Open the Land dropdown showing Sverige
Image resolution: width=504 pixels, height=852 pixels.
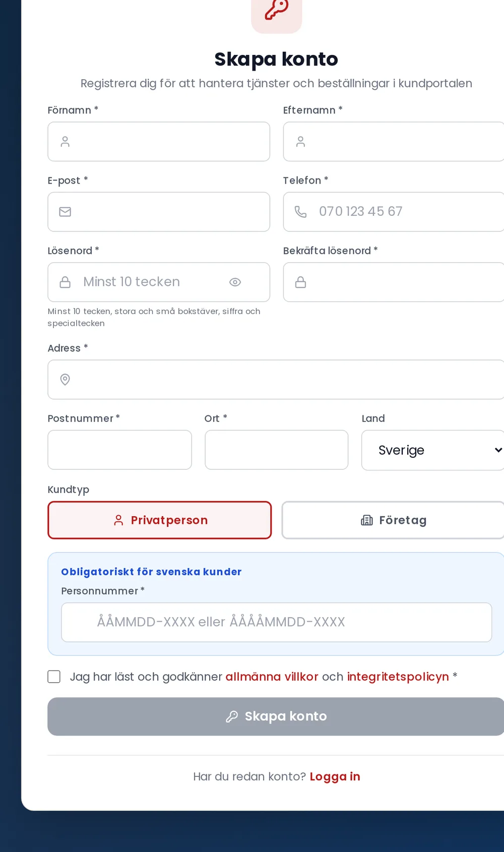pyautogui.click(x=433, y=450)
